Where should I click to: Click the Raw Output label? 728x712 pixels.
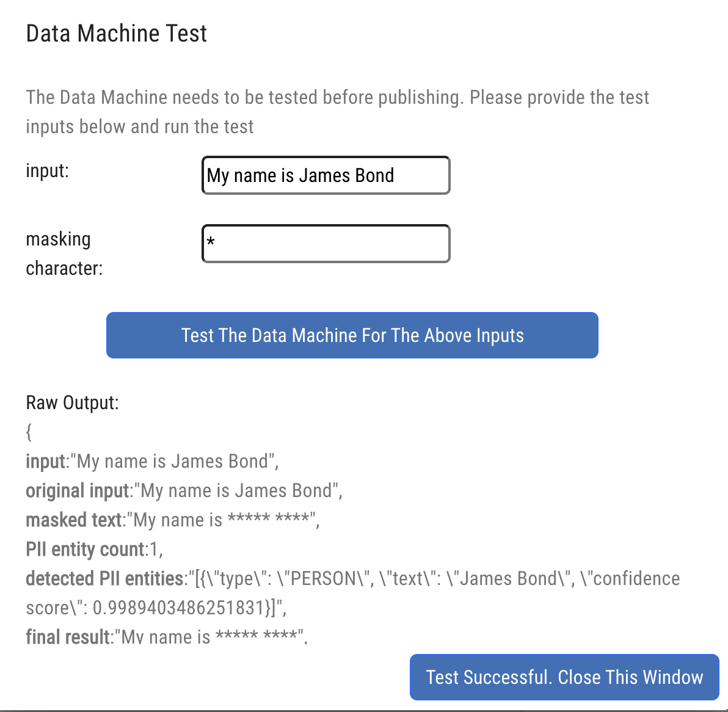click(72, 402)
